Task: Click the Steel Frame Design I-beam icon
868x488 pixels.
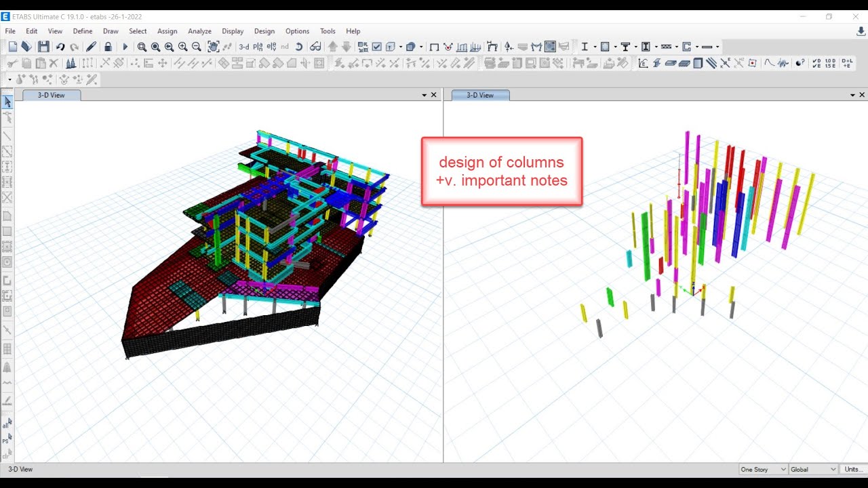Action: pyautogui.click(x=585, y=47)
